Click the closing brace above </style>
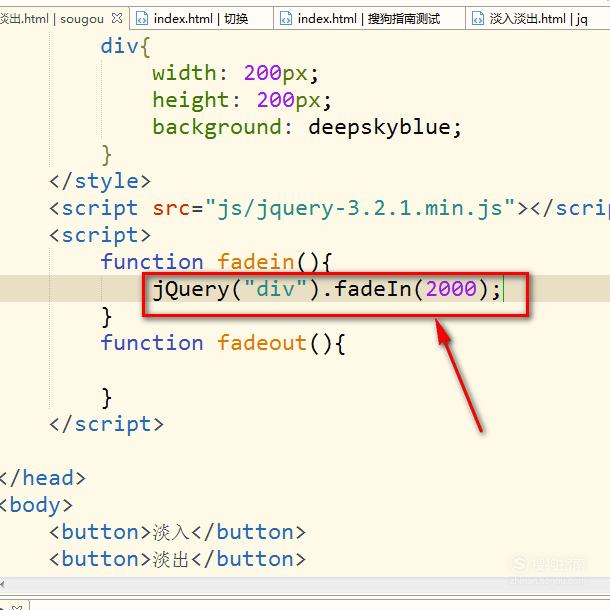Image resolution: width=610 pixels, height=610 pixels. pos(106,154)
